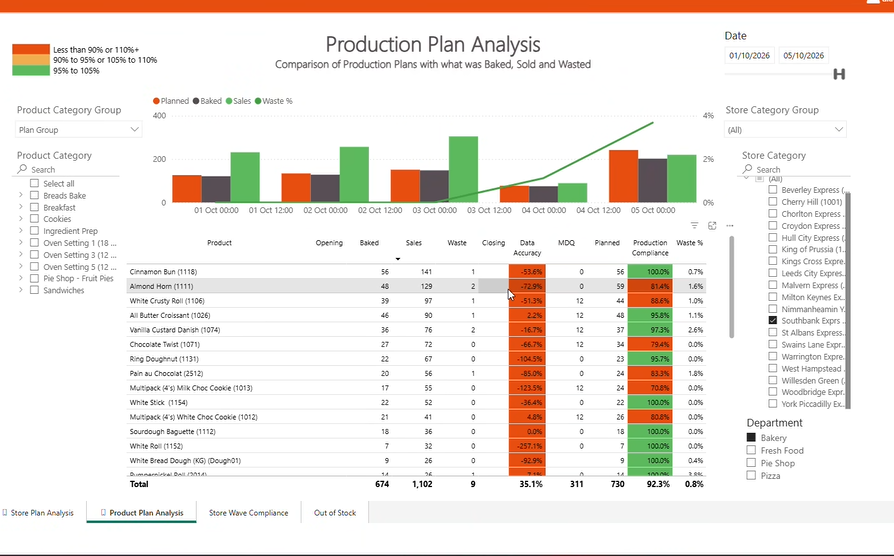894x556 pixels.
Task: Expand the Ingredient Prep tree node
Action: (x=21, y=230)
